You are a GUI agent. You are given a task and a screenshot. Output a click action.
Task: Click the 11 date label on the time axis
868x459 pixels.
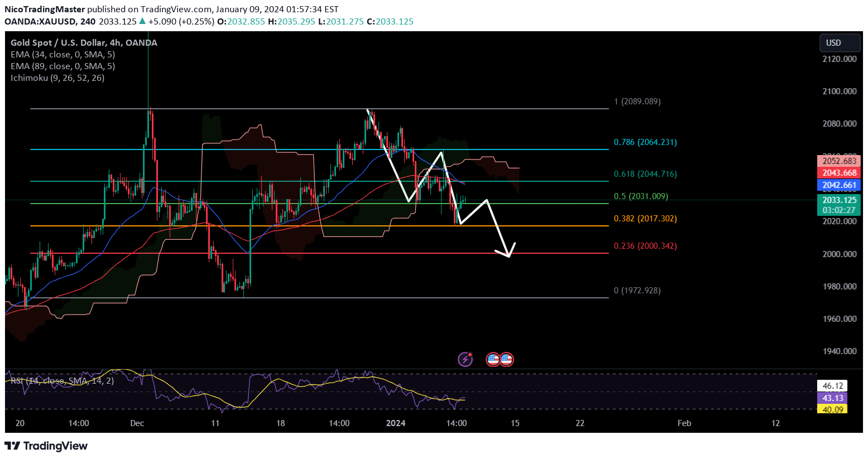[x=215, y=423]
